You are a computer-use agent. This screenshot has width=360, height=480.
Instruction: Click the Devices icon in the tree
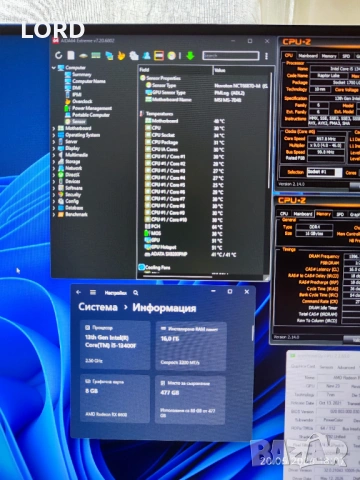(61, 181)
